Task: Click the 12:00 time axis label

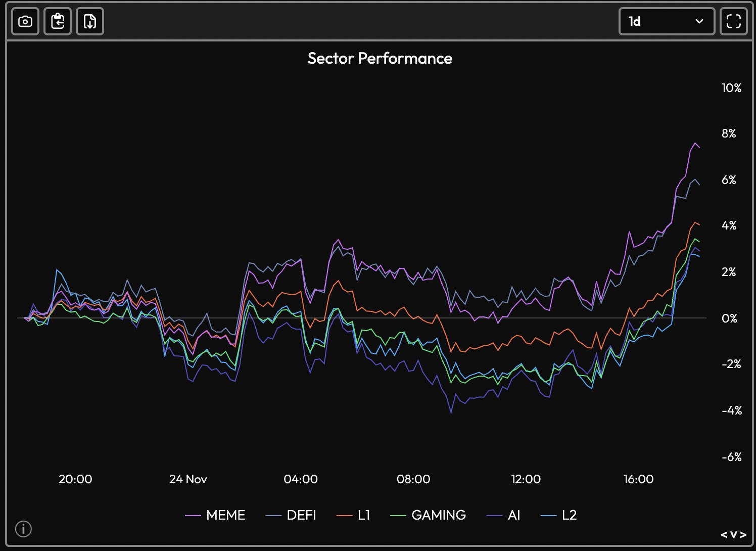Action: coord(526,479)
